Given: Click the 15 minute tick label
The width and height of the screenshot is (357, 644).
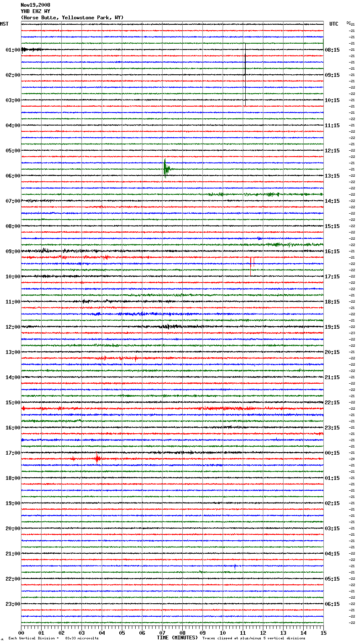Looking at the screenshot, I should 323,633.
